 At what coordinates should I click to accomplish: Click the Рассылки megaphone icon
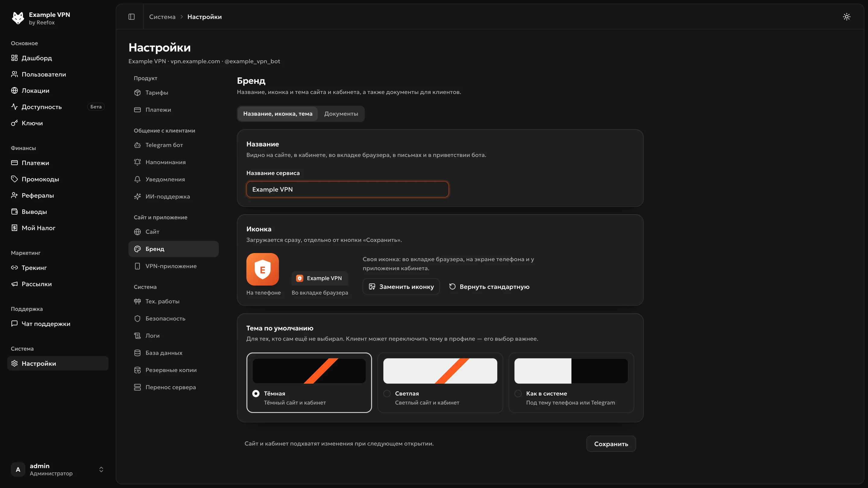pos(14,284)
